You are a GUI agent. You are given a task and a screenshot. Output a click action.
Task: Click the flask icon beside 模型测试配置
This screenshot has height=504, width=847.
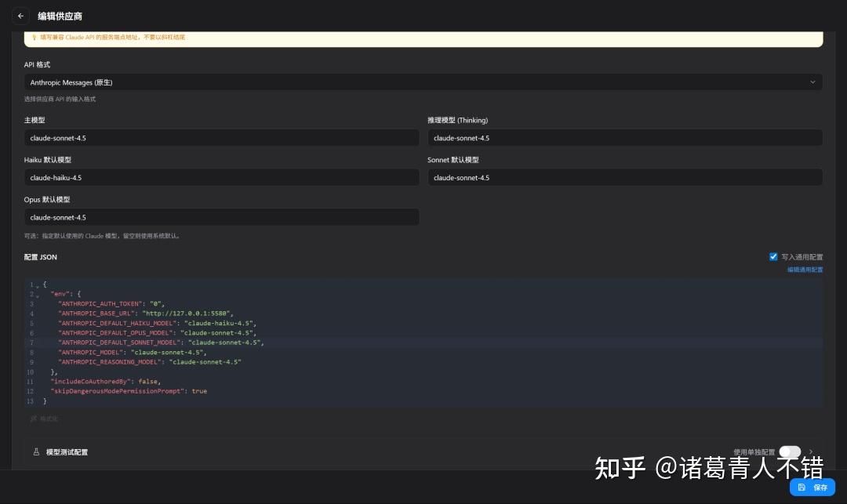36,452
